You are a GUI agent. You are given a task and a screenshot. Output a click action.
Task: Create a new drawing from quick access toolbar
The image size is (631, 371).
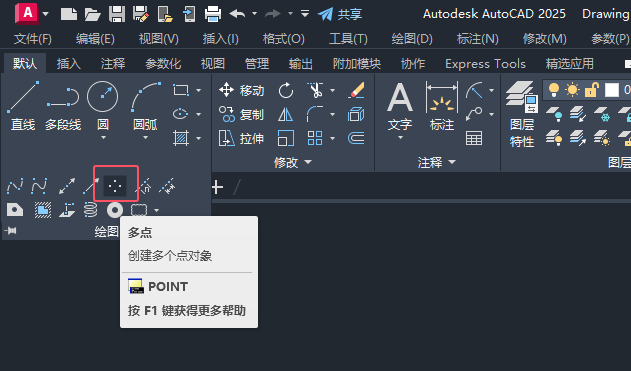point(69,14)
